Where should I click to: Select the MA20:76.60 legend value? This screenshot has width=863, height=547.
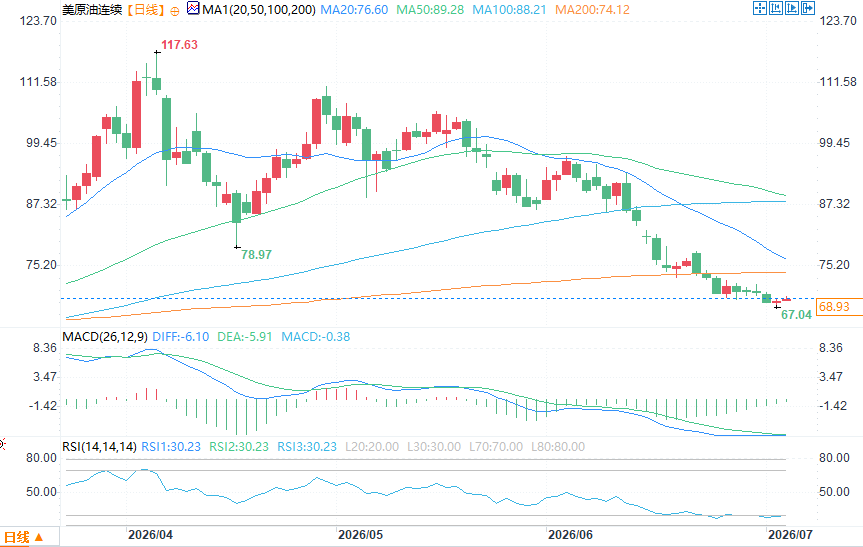click(x=354, y=10)
